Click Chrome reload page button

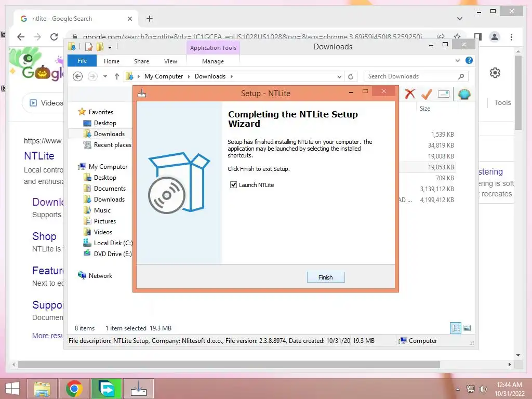tap(54, 37)
